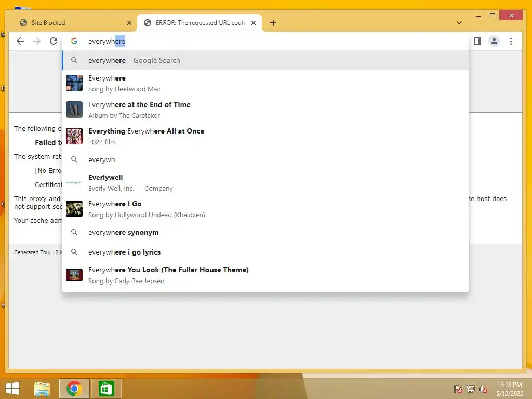Click the Google logo in address bar

pos(74,41)
